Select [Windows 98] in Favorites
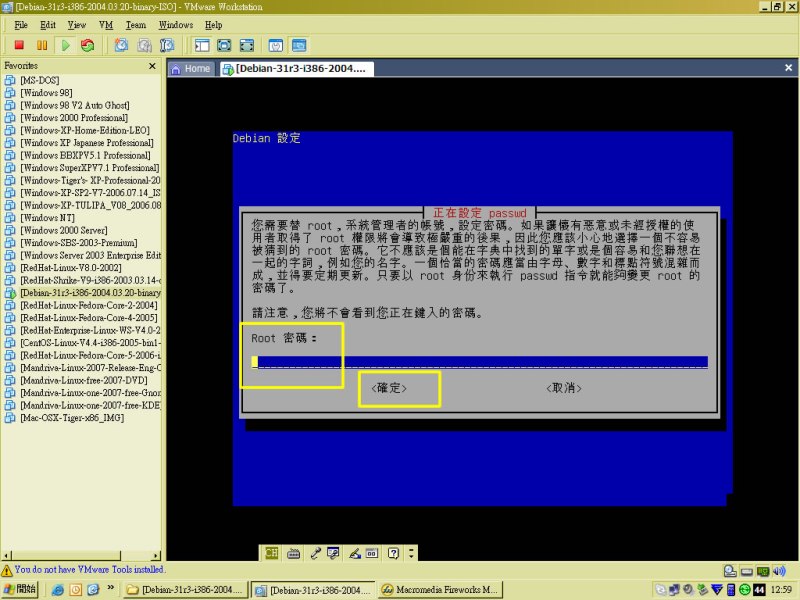This screenshot has width=800, height=600. coord(46,93)
